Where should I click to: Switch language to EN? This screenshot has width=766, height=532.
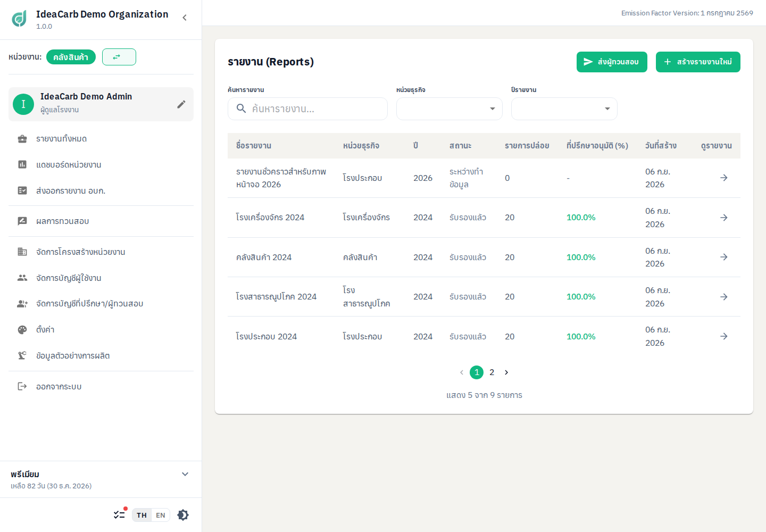point(161,515)
